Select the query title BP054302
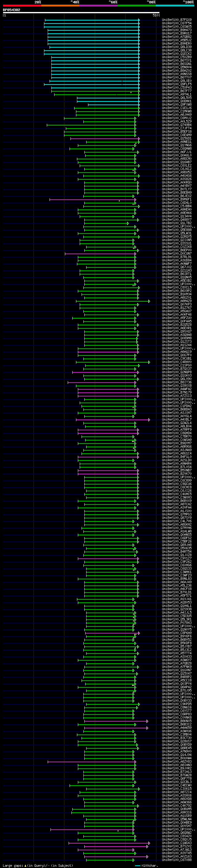 [x=11, y=10]
